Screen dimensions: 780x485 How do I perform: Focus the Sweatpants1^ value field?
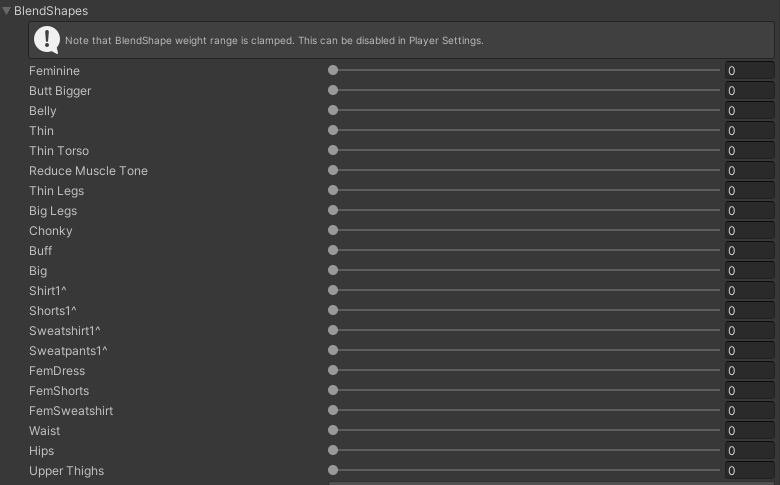tap(749, 351)
